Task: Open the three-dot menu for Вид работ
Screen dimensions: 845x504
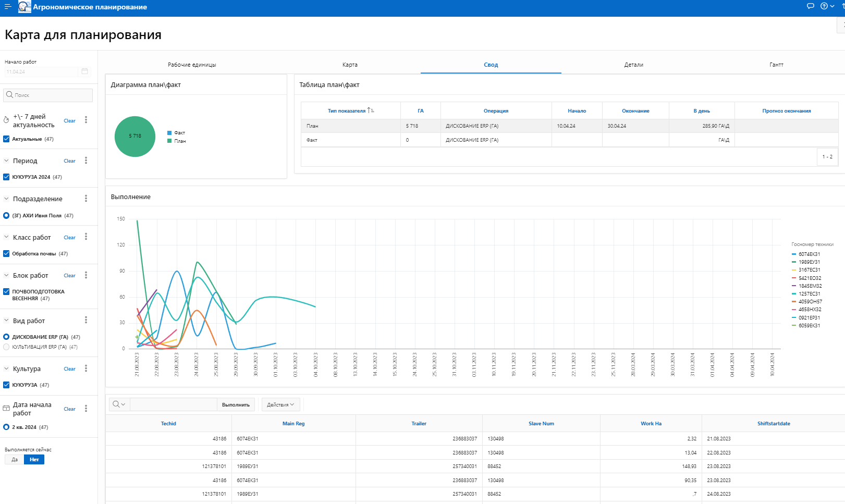Action: pos(86,320)
